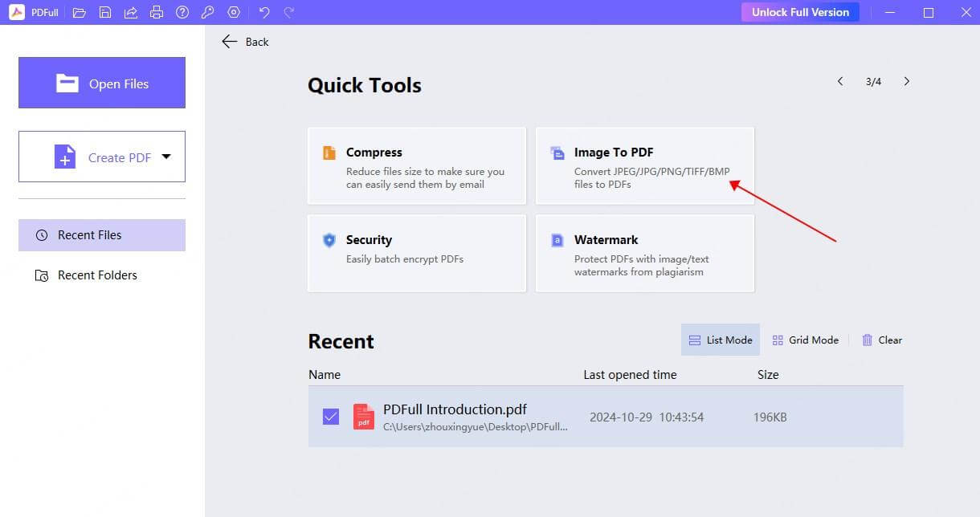Viewport: 980px width, 517px height.
Task: Open settings with the hexagon gear icon
Action: tap(234, 12)
